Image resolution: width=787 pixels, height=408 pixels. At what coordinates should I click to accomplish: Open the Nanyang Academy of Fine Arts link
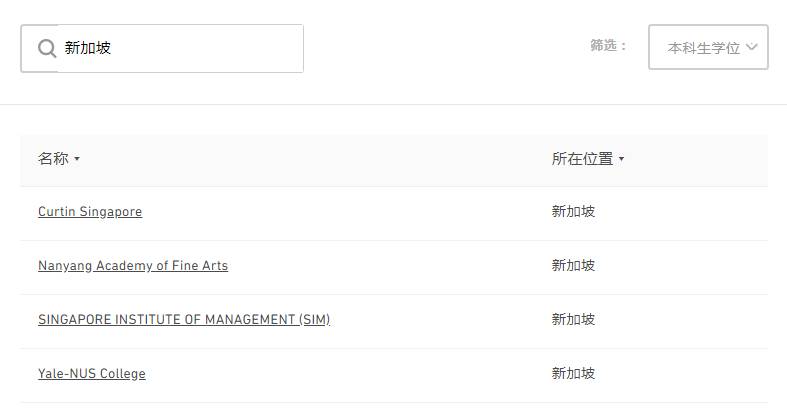(x=133, y=266)
